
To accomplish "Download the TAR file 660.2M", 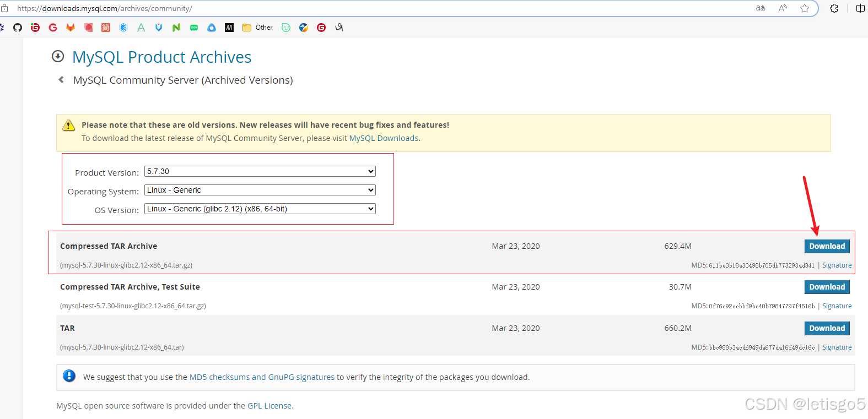I will coord(827,328).
